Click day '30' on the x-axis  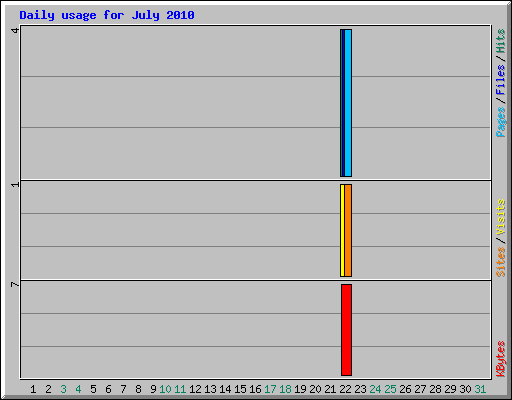[466, 389]
